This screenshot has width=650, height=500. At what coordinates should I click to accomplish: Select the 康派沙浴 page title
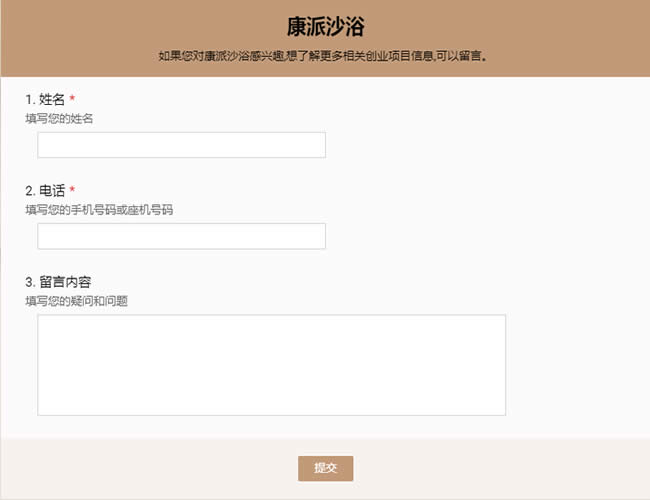point(325,27)
